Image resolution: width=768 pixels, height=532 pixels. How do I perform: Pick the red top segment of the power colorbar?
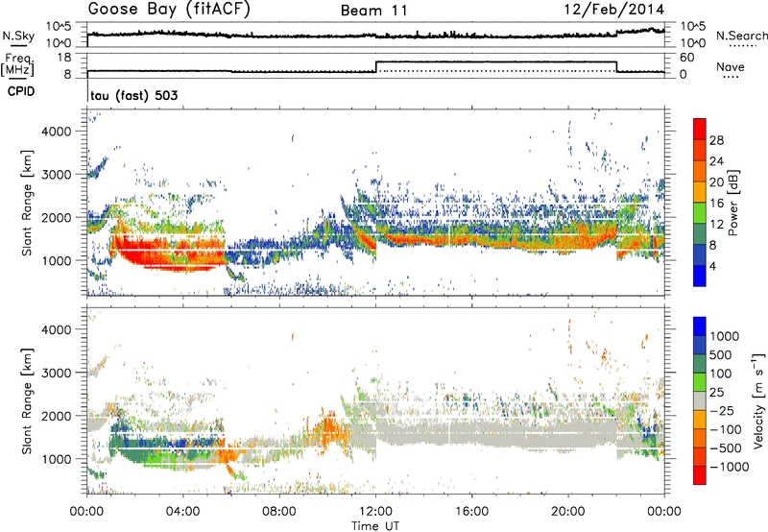[700, 130]
